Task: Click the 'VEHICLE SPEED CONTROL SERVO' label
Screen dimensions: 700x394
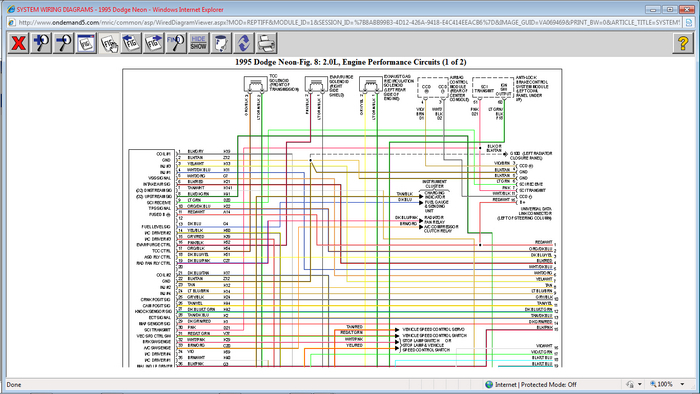Action: 433,329
